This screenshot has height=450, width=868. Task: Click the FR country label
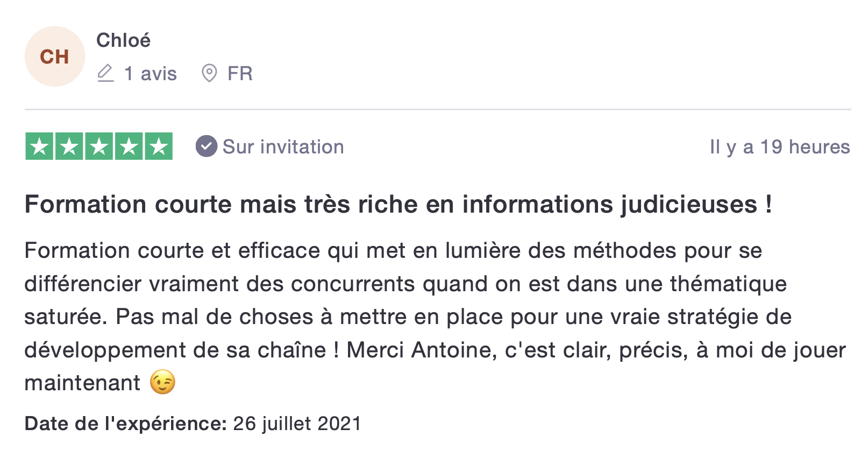point(240,74)
